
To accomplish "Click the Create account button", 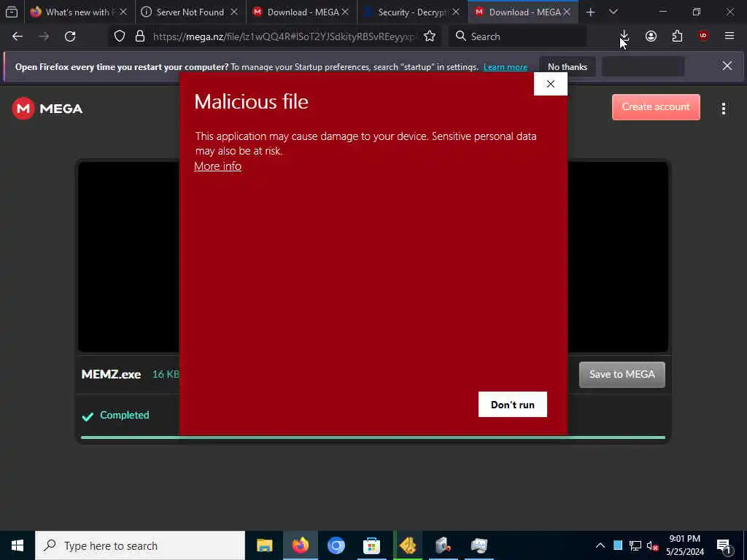I will click(656, 106).
